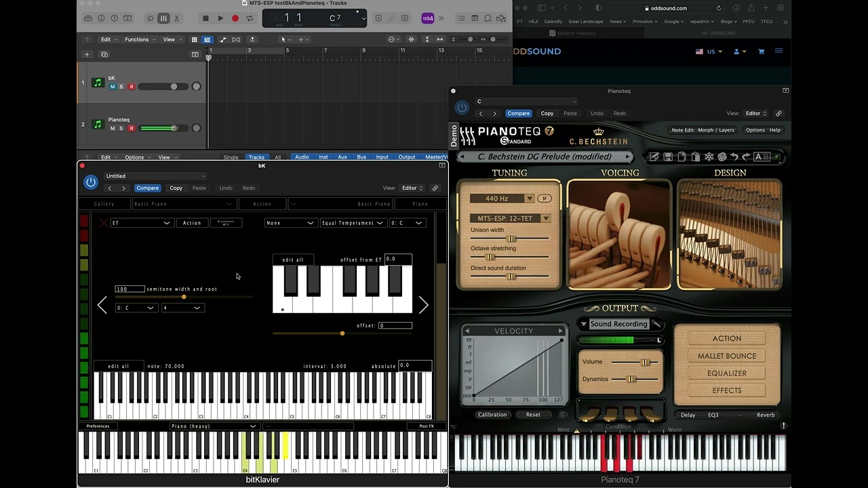
Task: Record-enable the bK track
Action: (132, 87)
